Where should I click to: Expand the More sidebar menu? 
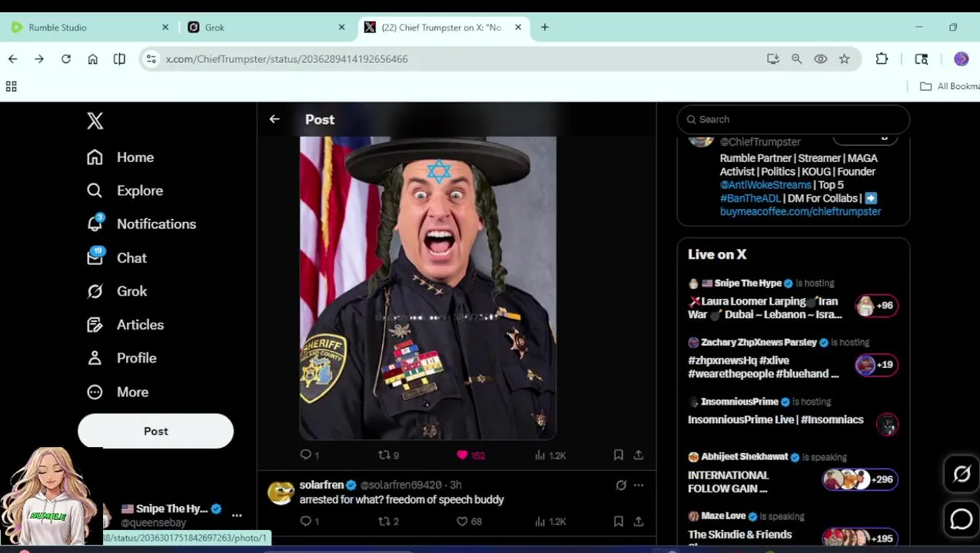click(132, 392)
